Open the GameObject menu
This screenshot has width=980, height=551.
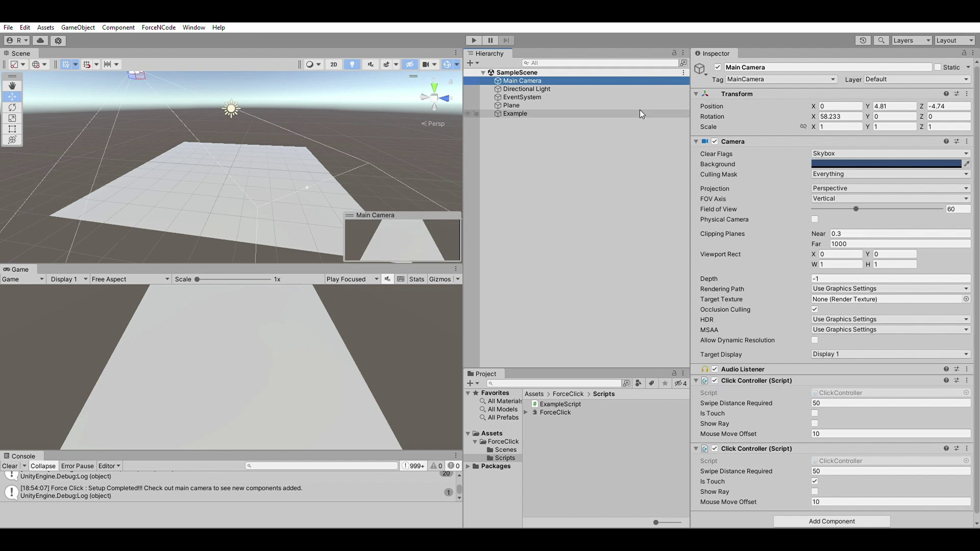tap(78, 27)
